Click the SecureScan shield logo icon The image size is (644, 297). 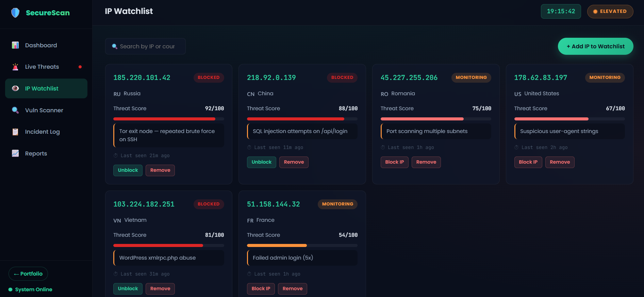coord(15,13)
